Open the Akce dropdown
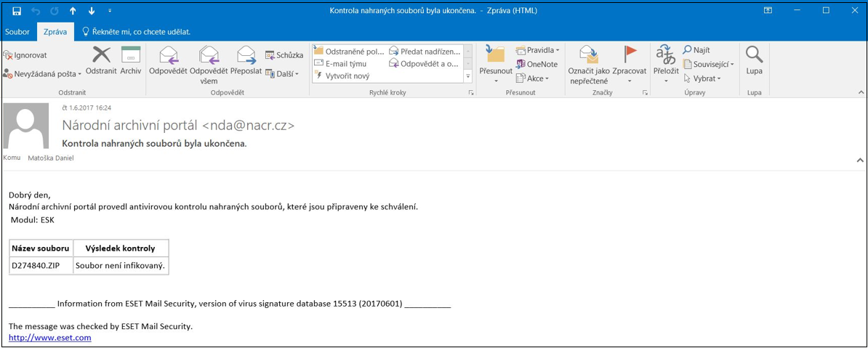 [x=532, y=78]
